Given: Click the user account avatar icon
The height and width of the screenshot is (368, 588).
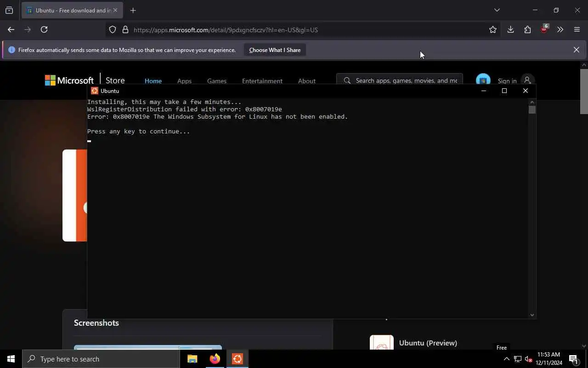Looking at the screenshot, I should 527,80.
